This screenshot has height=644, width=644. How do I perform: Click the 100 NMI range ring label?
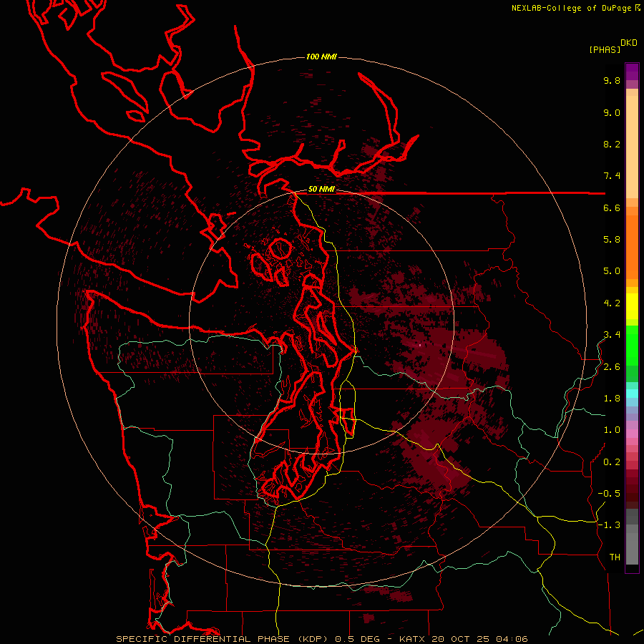click(321, 57)
